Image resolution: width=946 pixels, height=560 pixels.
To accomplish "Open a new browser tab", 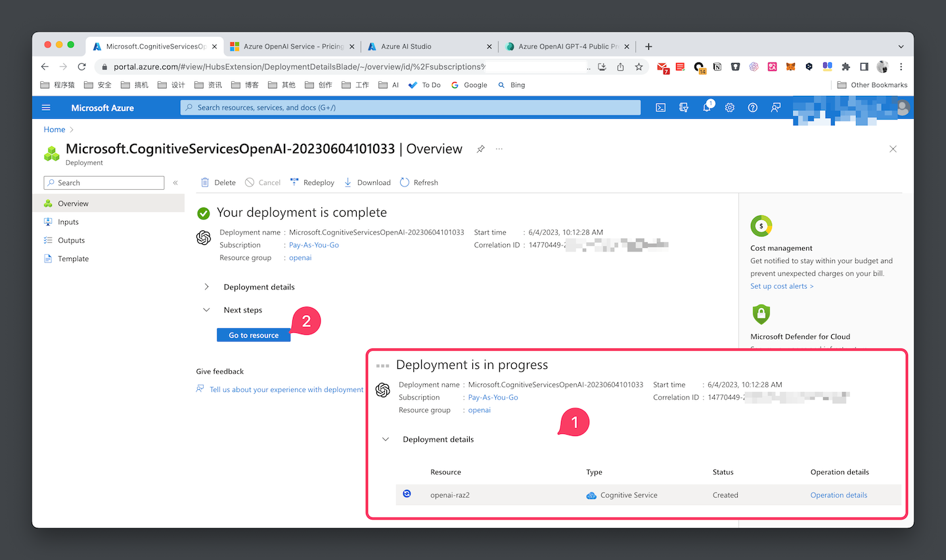I will [648, 47].
